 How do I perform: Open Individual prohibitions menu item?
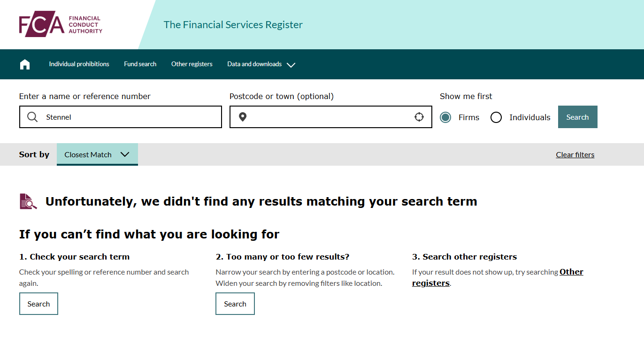pos(79,64)
